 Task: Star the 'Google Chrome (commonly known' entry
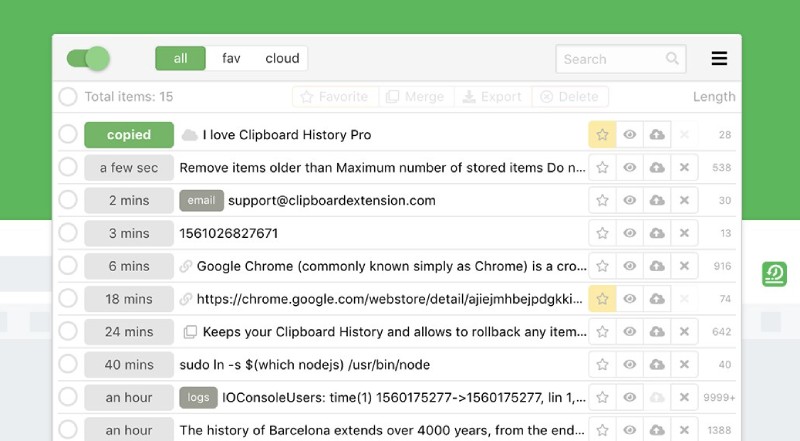(x=603, y=266)
